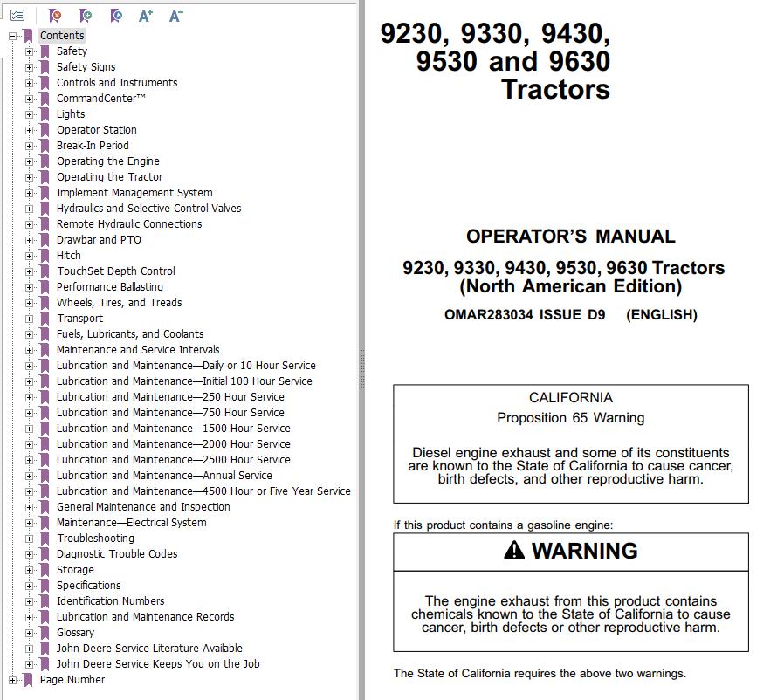Click the Proposition 65 Warning text
This screenshot has height=700, width=784.
(x=570, y=418)
